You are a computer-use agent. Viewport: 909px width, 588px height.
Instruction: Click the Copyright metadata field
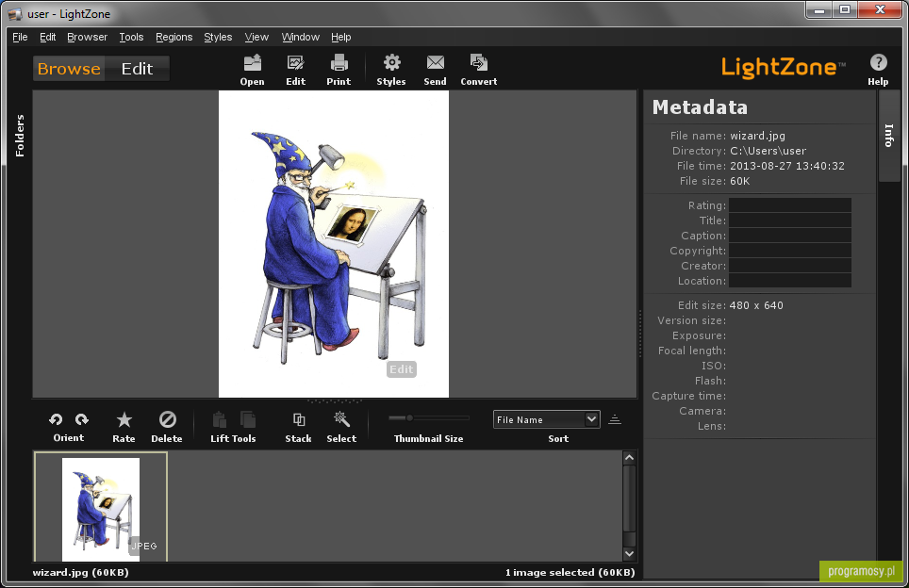(790, 251)
